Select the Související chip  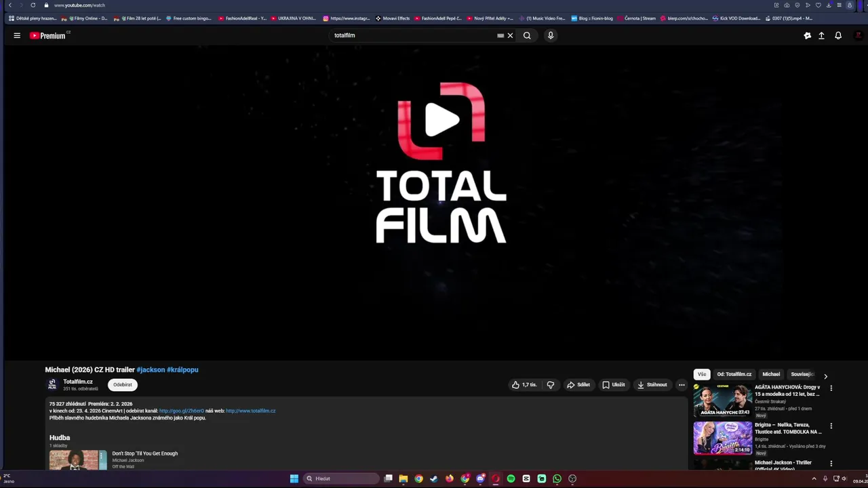click(x=802, y=374)
